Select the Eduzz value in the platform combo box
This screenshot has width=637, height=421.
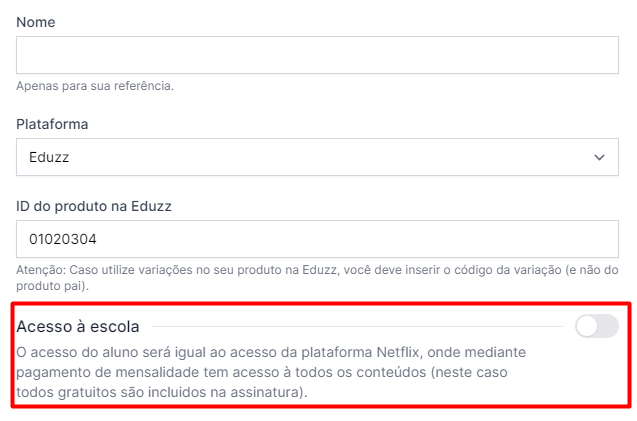[x=49, y=157]
